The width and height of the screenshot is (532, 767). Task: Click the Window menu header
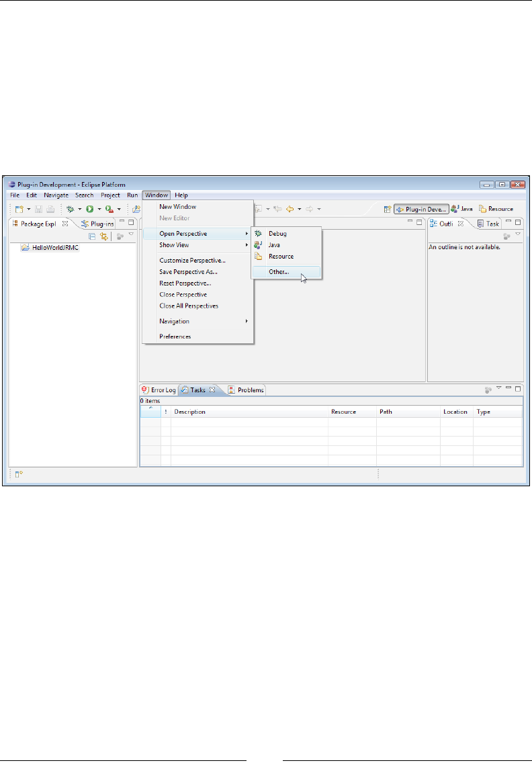point(156,195)
